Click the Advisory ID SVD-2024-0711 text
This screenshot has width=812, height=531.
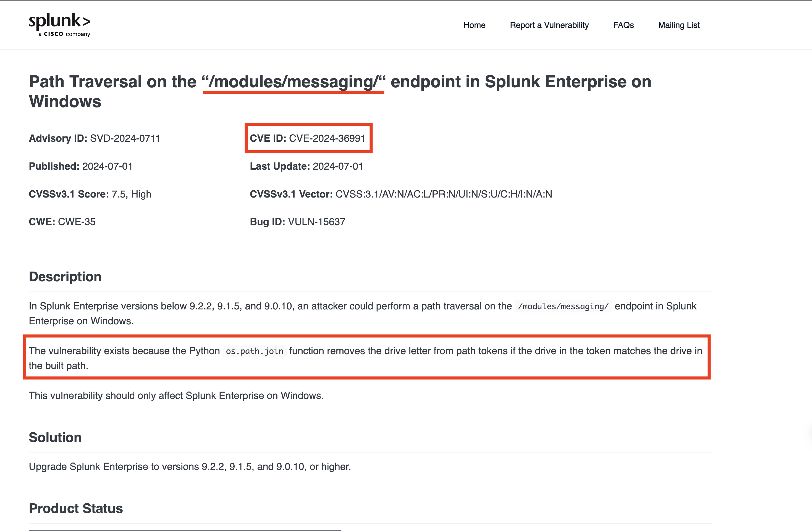125,138
